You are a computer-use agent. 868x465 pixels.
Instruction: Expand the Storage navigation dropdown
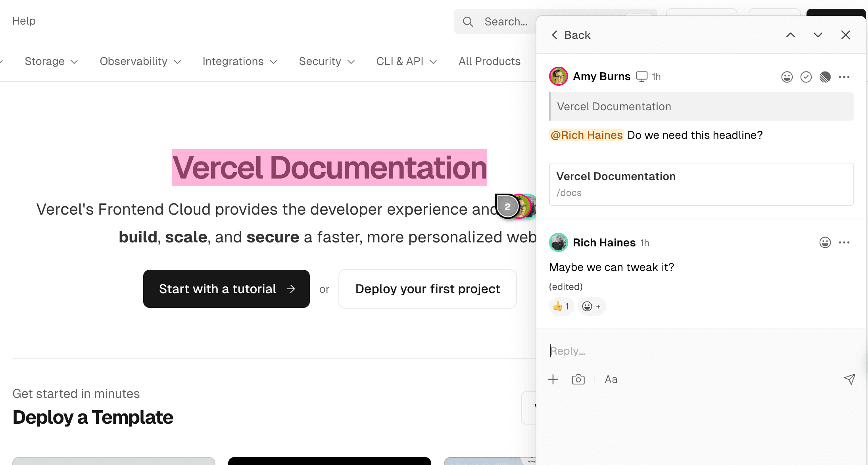(x=51, y=61)
